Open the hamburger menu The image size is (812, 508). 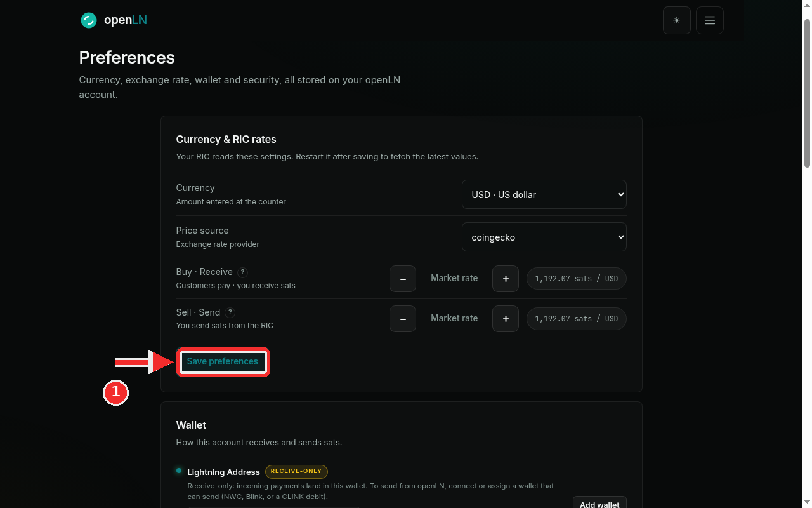pyautogui.click(x=710, y=20)
